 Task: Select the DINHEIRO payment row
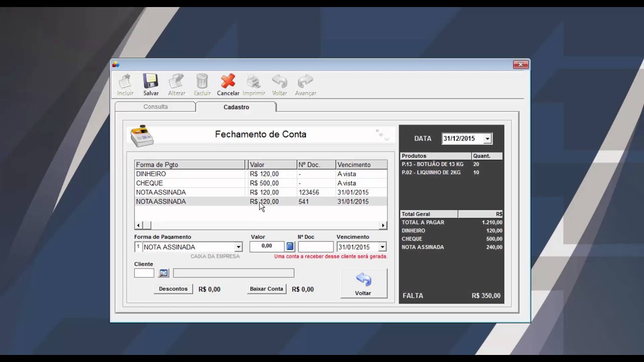(x=261, y=174)
